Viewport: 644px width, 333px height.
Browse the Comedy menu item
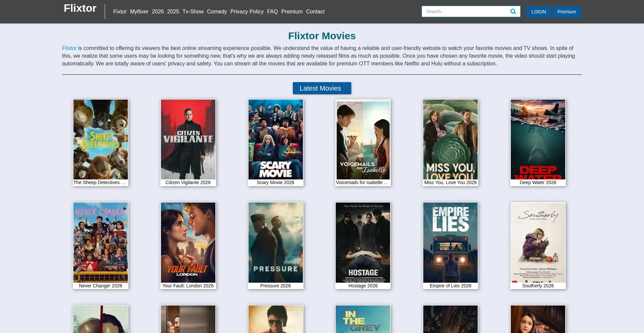217,11
